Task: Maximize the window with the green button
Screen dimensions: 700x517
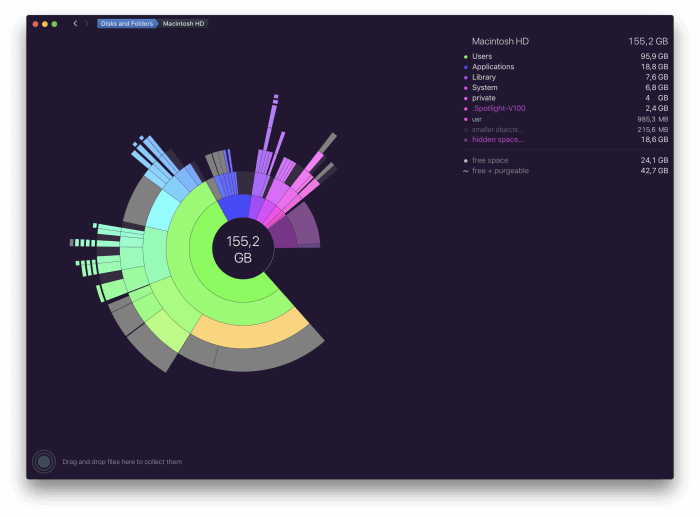Action: (x=54, y=24)
